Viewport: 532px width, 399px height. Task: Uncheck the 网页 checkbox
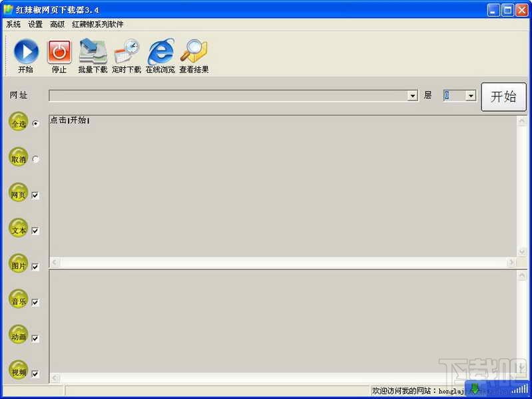point(35,196)
